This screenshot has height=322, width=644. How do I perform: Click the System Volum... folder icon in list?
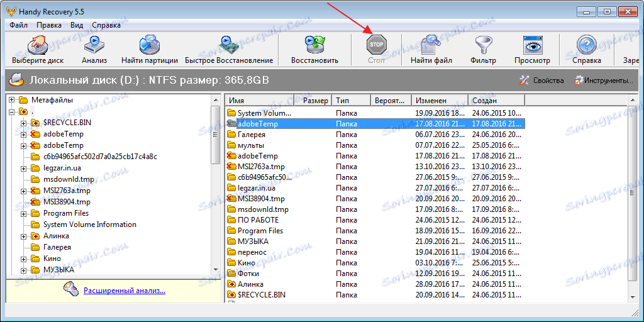pos(231,113)
